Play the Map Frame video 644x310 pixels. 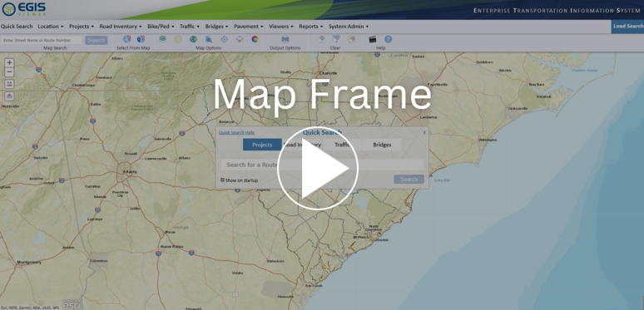318,168
